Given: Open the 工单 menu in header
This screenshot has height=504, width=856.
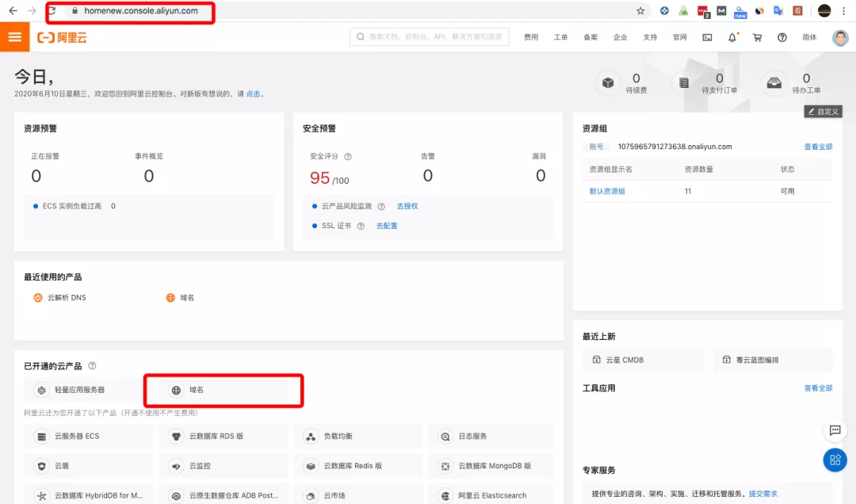Looking at the screenshot, I should (x=560, y=37).
